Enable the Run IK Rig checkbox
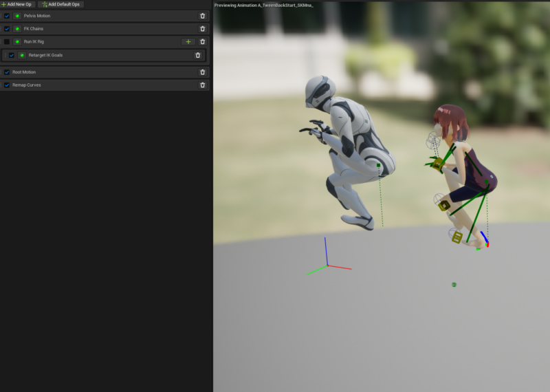This screenshot has height=392, width=550. (x=7, y=42)
